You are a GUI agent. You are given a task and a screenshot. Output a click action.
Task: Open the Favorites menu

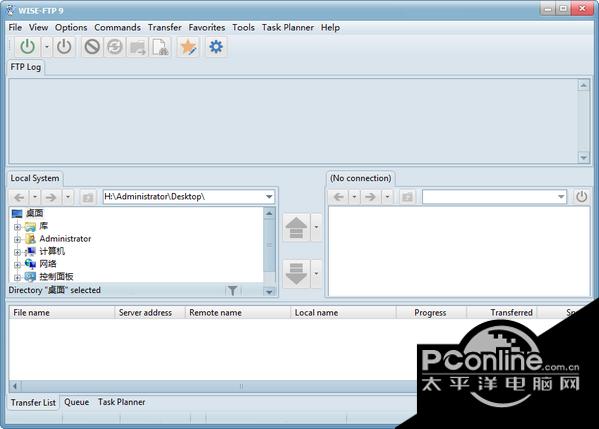pos(207,28)
